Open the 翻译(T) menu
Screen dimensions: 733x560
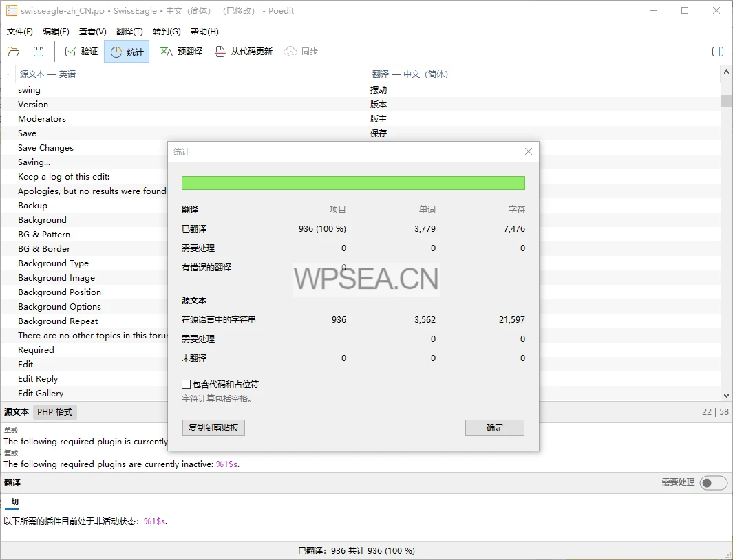(x=129, y=32)
